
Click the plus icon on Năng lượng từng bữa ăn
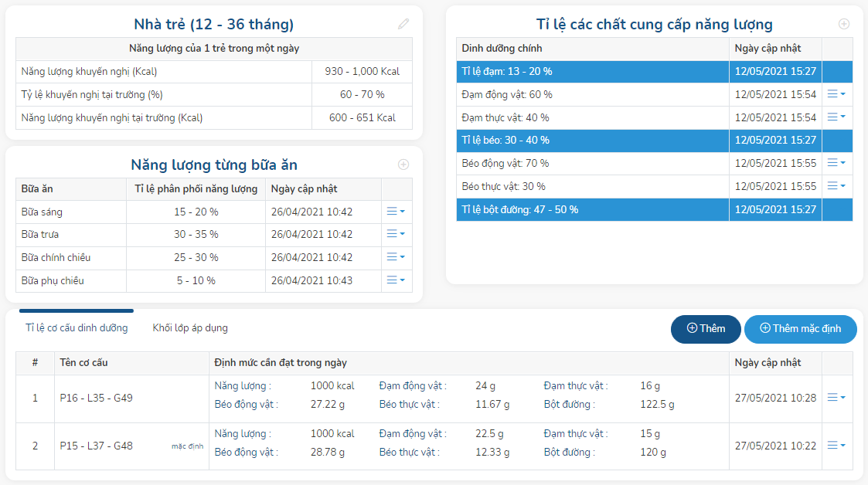403,164
